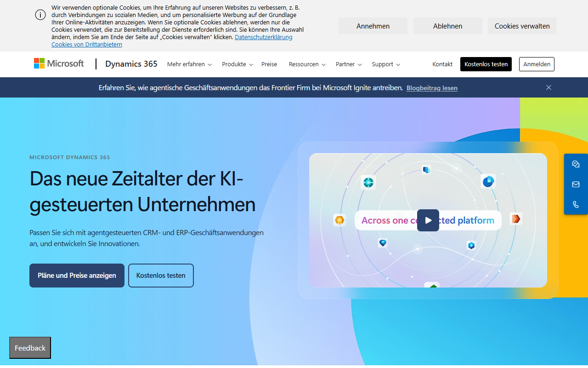Follow the Blogbeitrag lesen link

point(432,88)
